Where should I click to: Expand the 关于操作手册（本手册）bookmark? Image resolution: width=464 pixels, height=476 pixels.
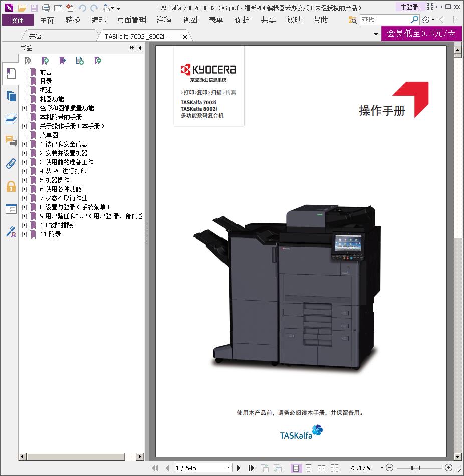coord(24,126)
